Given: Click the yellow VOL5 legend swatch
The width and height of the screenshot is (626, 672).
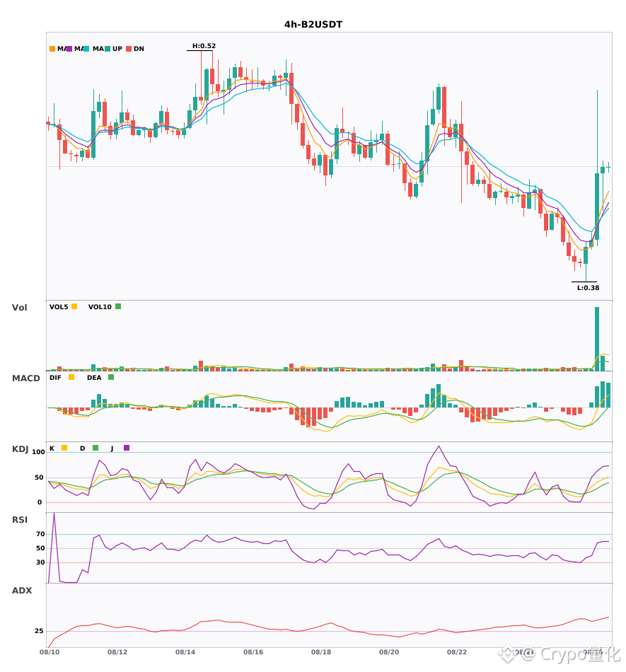Looking at the screenshot, I should tap(74, 306).
